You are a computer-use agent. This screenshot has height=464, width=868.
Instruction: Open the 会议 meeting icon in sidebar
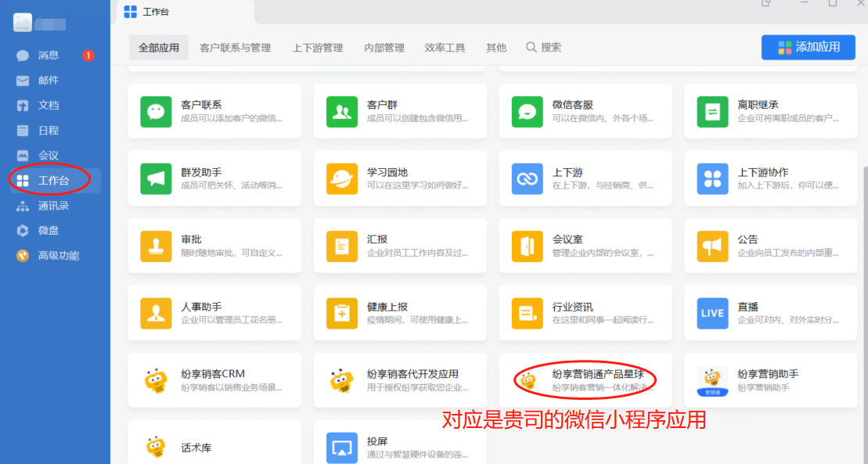[x=23, y=156]
